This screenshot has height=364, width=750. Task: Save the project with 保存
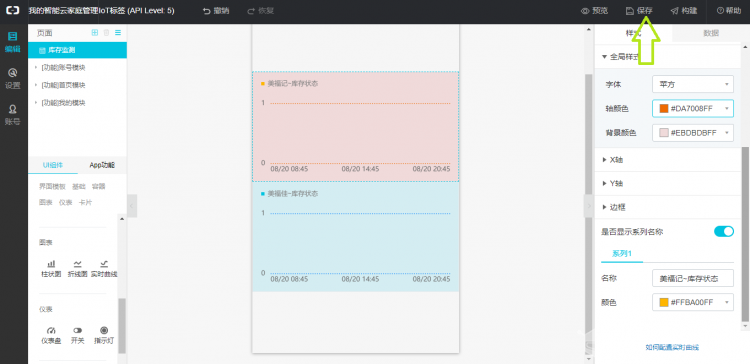[x=639, y=11]
